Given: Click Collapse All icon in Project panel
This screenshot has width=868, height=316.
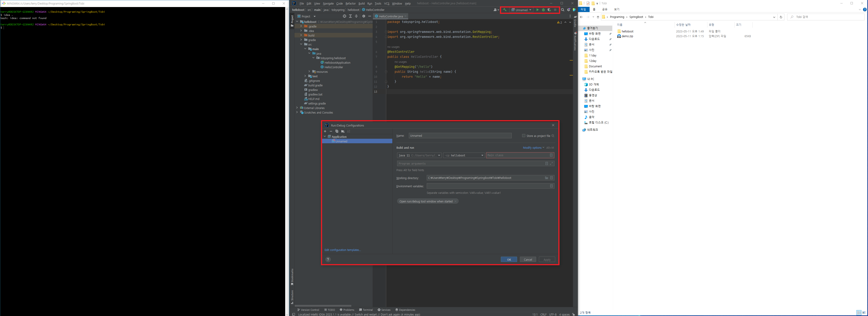Looking at the screenshot, I should point(356,16).
